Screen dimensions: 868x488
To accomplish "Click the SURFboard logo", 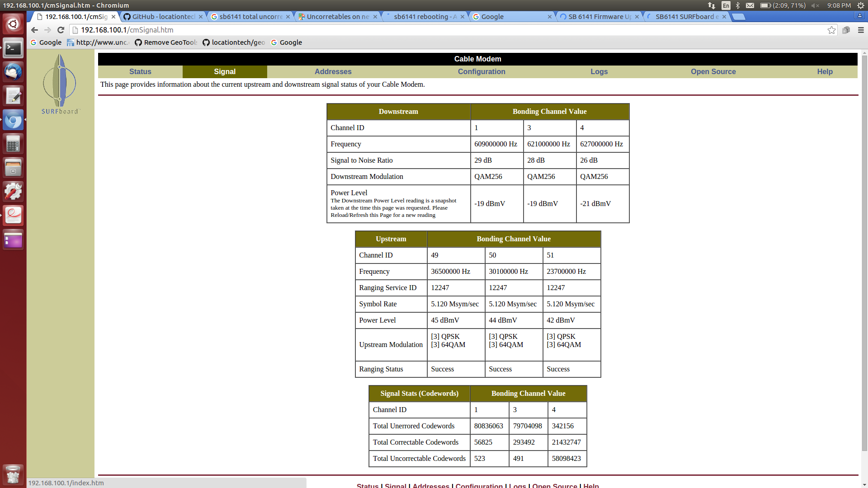I will (60, 84).
